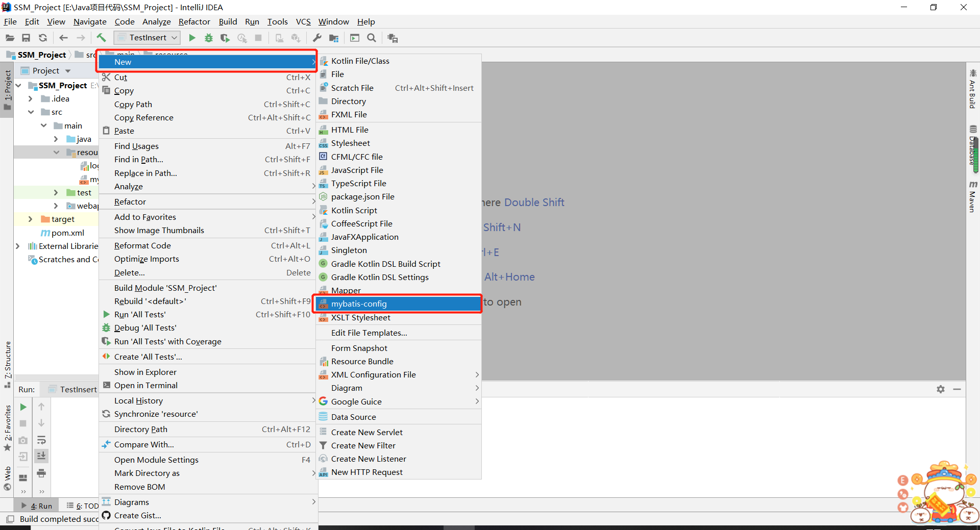Choose Compare With... in context menu
Screen dimensions: 980x530
tap(208, 444)
